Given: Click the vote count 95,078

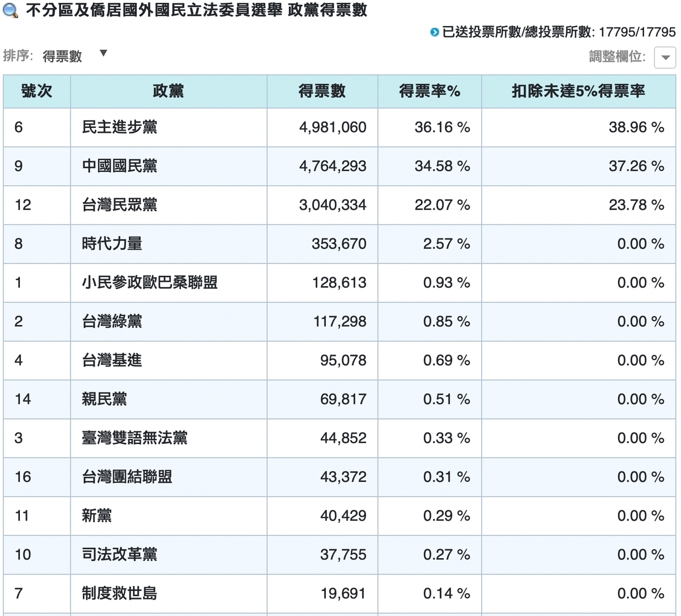Looking at the screenshot, I should click(343, 361).
